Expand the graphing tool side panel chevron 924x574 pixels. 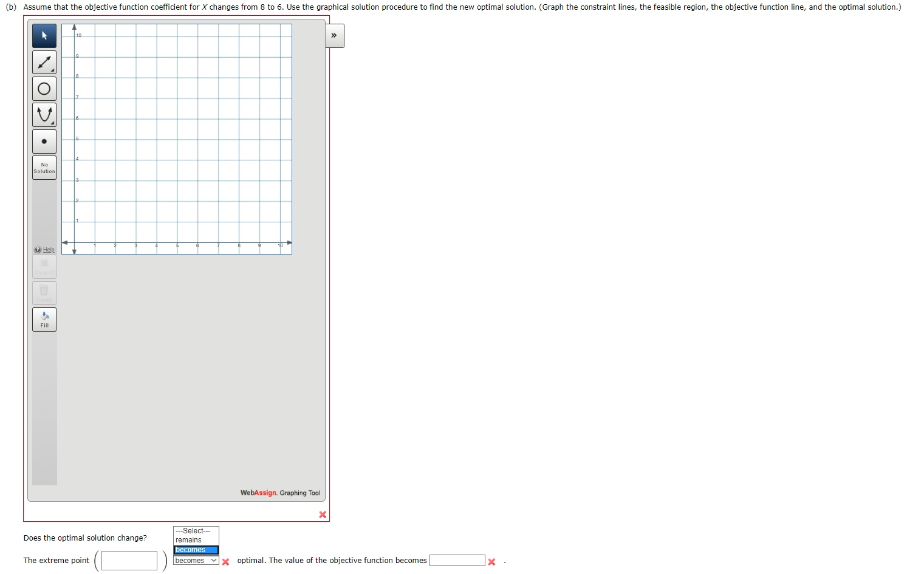(334, 35)
